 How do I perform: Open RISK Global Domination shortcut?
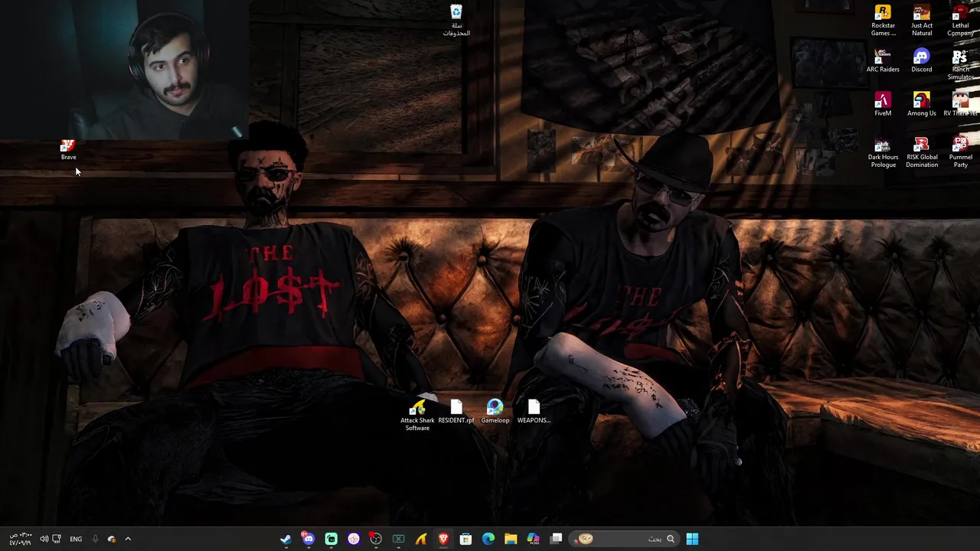(922, 152)
